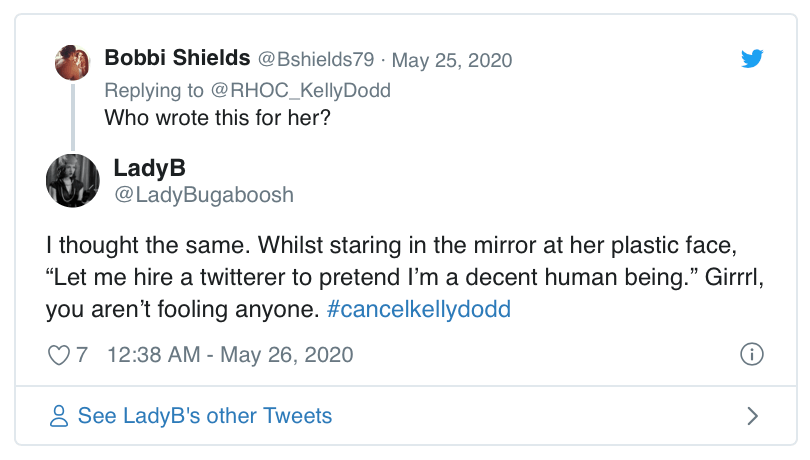The image size is (810, 460).
Task: Expand the right chevron arrow at bottom
Action: [753, 416]
